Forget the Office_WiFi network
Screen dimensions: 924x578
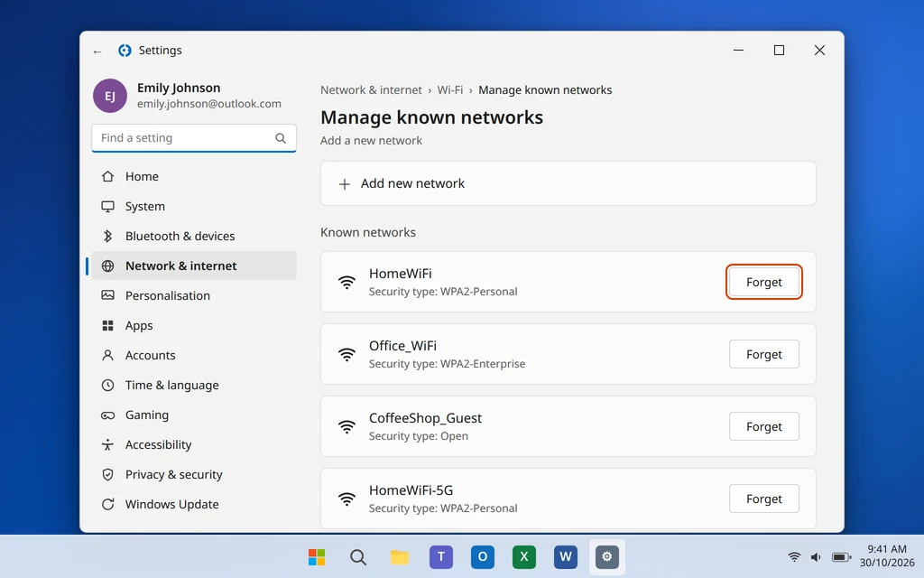click(x=763, y=354)
